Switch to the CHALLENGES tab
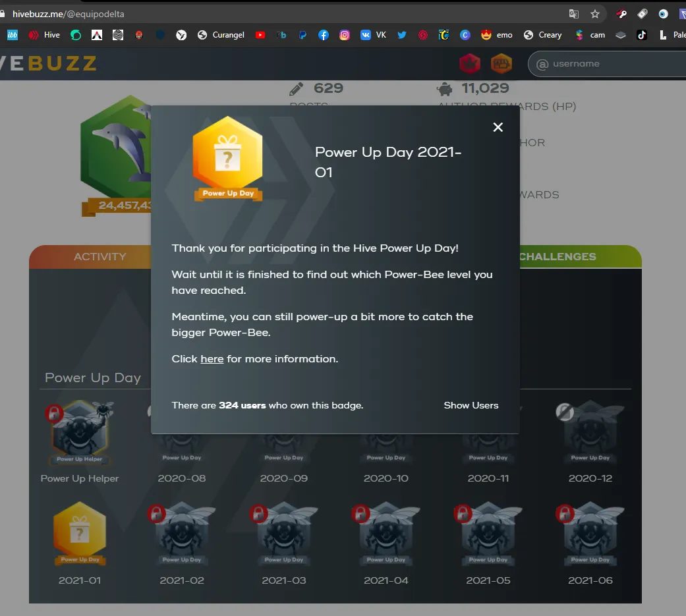The image size is (686, 616). coord(557,256)
